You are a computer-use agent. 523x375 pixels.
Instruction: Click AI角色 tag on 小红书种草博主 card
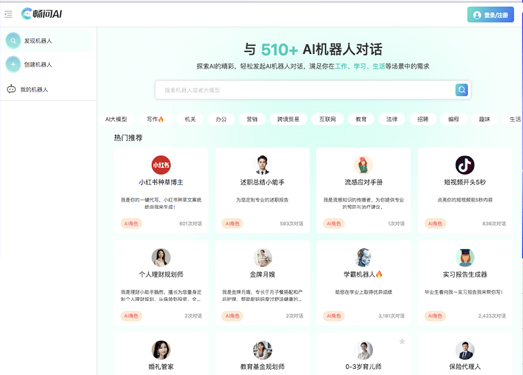(x=131, y=224)
